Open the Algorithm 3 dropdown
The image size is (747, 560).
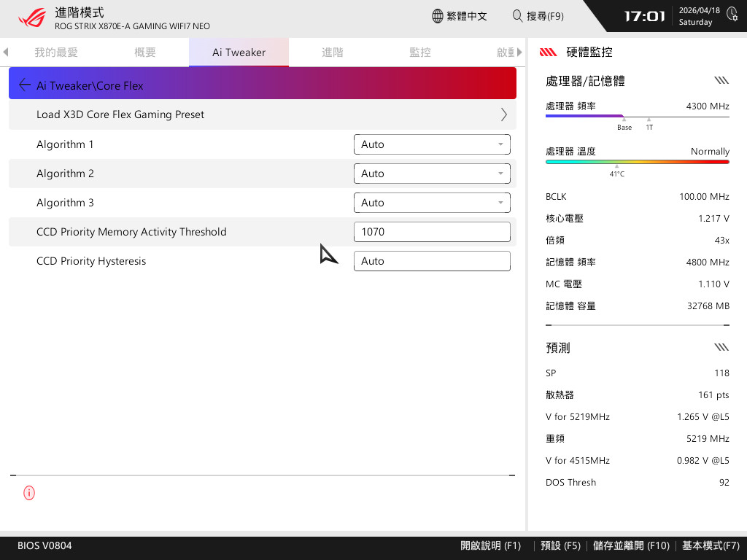(432, 203)
